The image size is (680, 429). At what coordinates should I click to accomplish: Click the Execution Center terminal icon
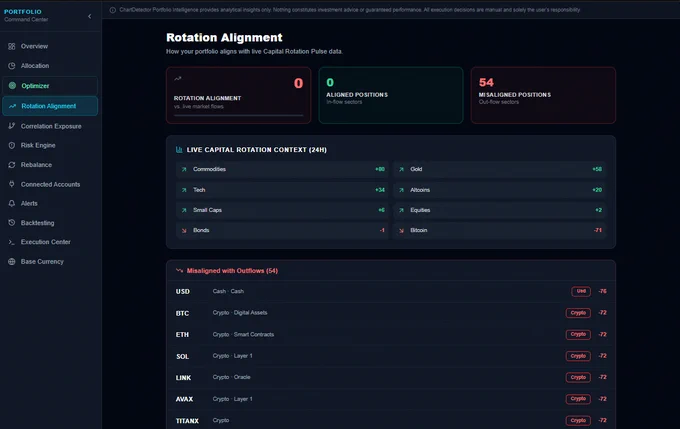click(x=12, y=242)
